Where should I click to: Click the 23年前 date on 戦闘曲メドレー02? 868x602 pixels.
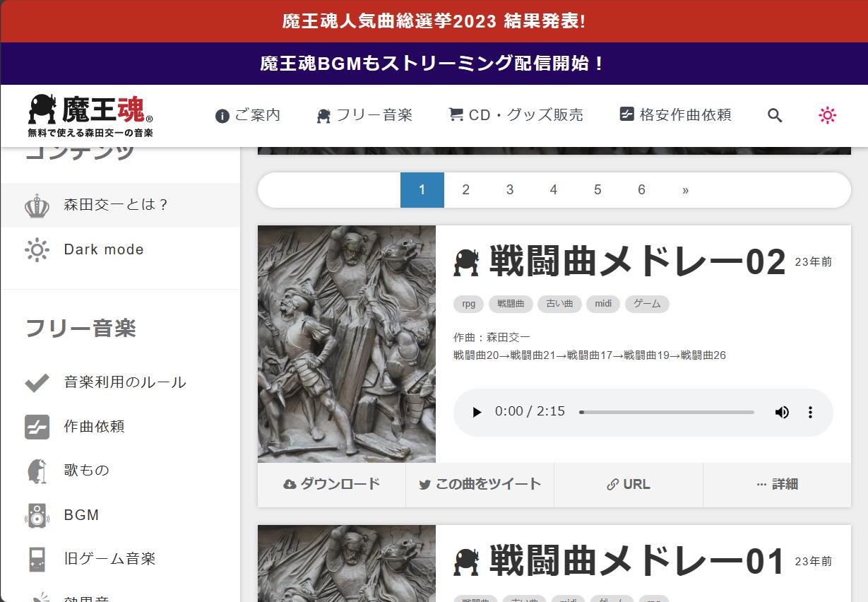click(813, 262)
